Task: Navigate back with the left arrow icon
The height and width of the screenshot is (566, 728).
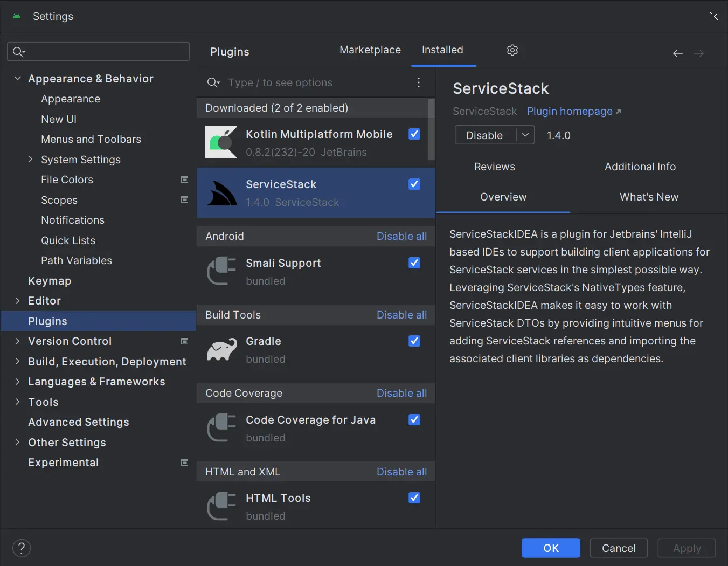Action: coord(678,53)
